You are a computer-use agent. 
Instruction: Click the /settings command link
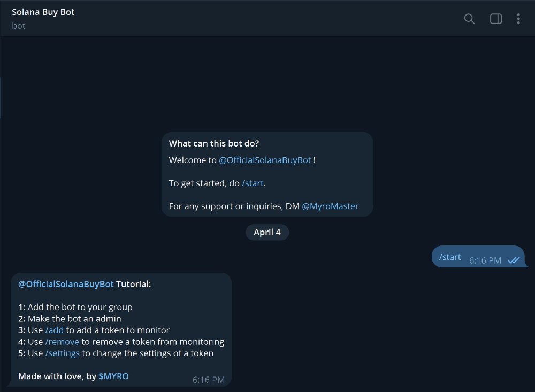(x=63, y=353)
